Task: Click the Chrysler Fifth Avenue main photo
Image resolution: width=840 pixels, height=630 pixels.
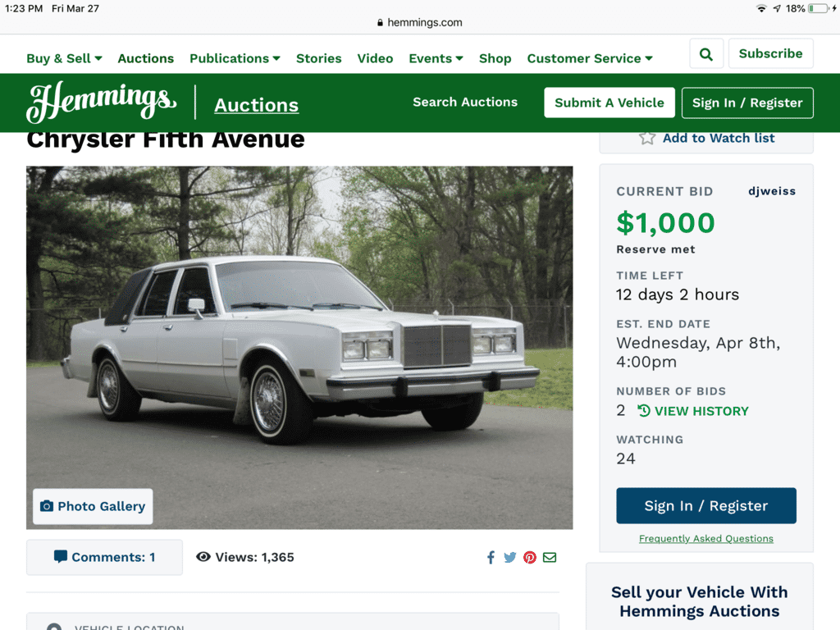Action: click(299, 348)
